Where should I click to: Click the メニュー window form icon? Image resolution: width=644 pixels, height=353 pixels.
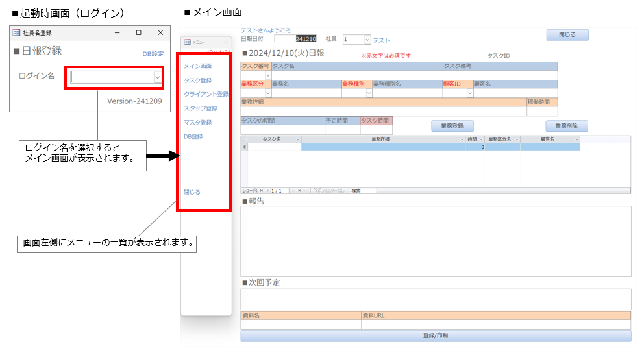click(x=188, y=42)
